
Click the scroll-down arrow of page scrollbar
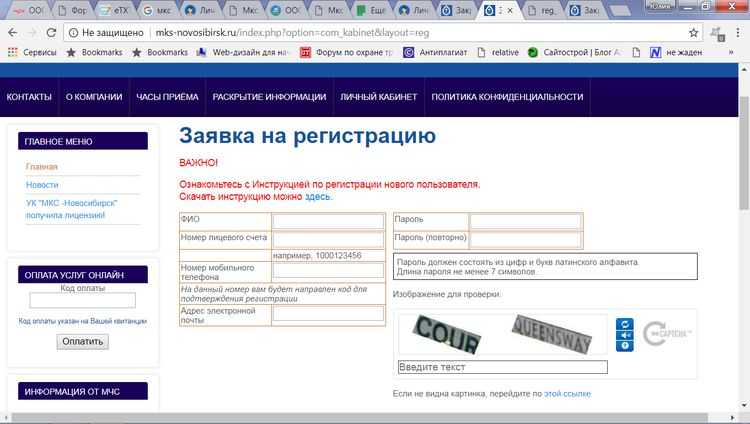pyautogui.click(x=744, y=406)
